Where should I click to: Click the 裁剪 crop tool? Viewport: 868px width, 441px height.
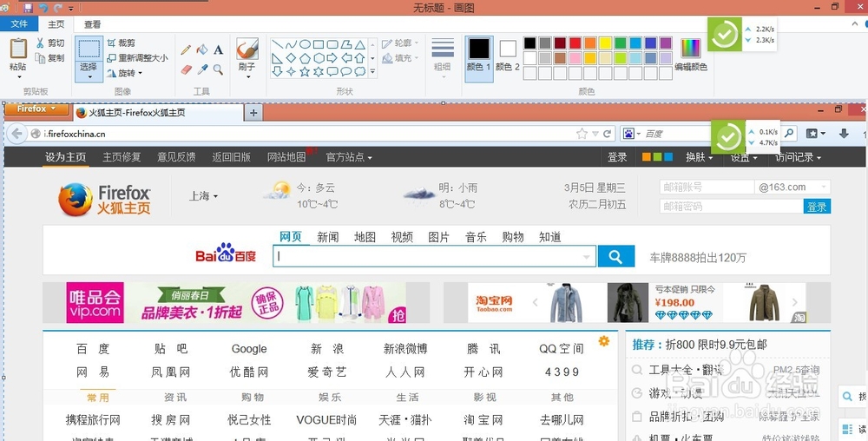(x=122, y=43)
